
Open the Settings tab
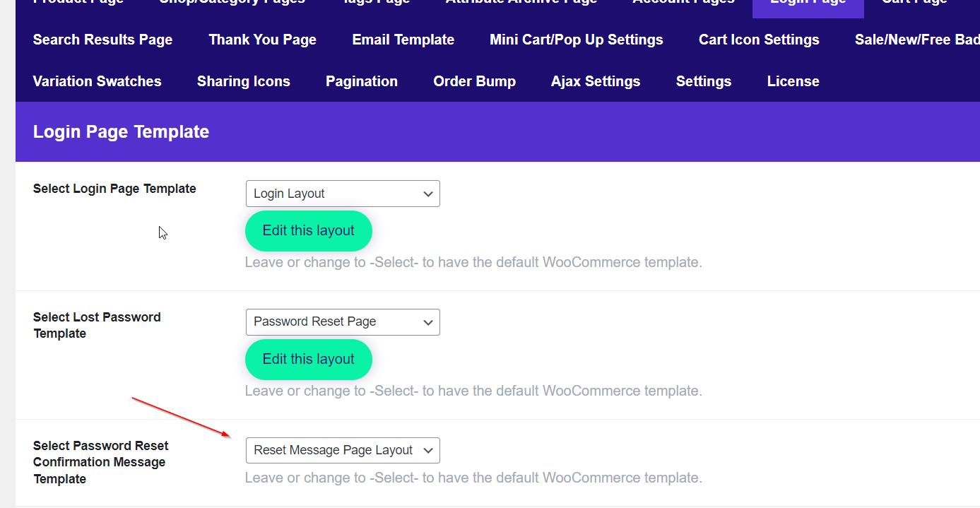coord(703,81)
